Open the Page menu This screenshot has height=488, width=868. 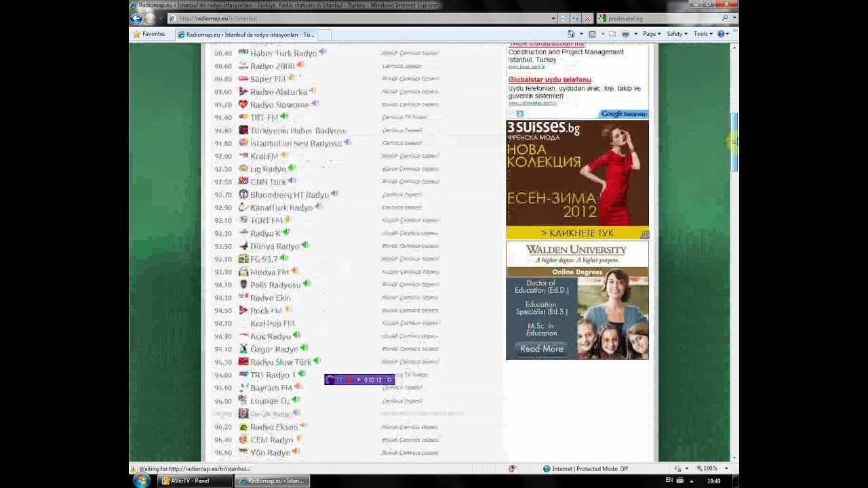pyautogui.click(x=651, y=34)
